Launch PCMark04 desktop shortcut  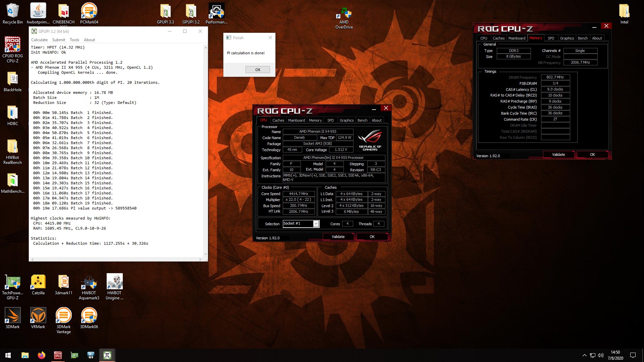89,13
